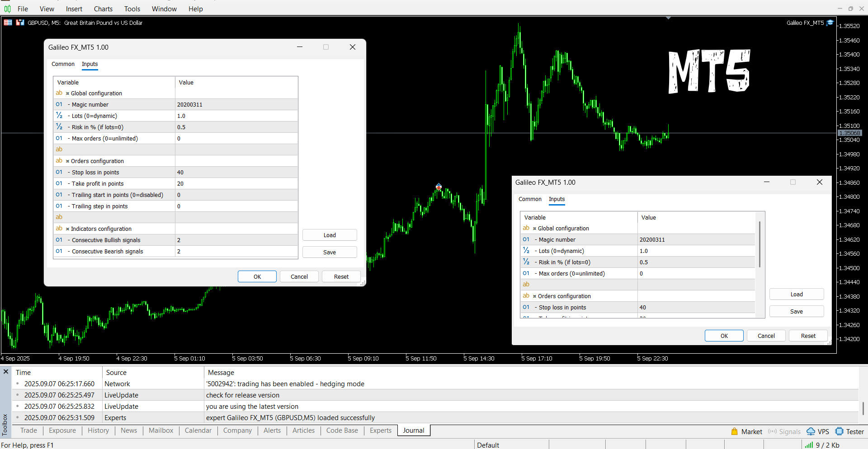Click OK in the left Galileo dialog
Screen dimensions: 868x449
point(257,276)
